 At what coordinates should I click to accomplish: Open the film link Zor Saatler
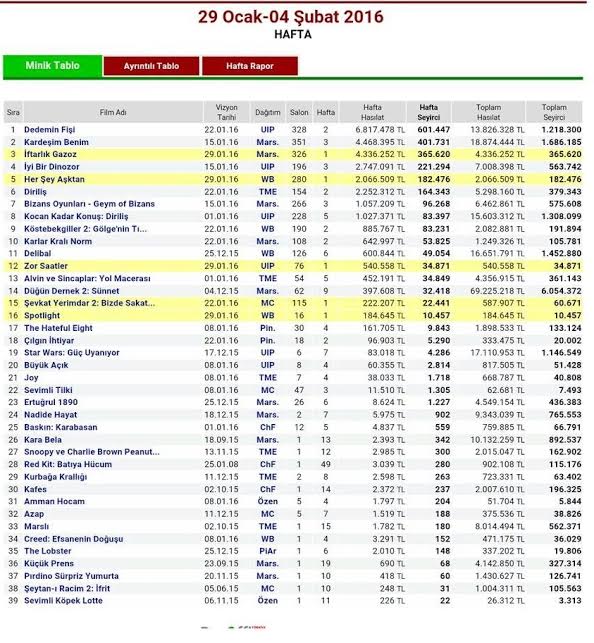pos(46,266)
